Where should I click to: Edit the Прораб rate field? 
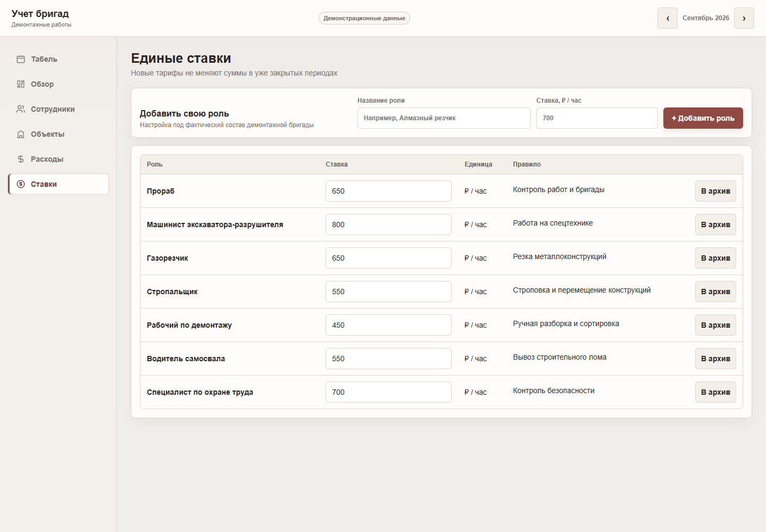(388, 191)
